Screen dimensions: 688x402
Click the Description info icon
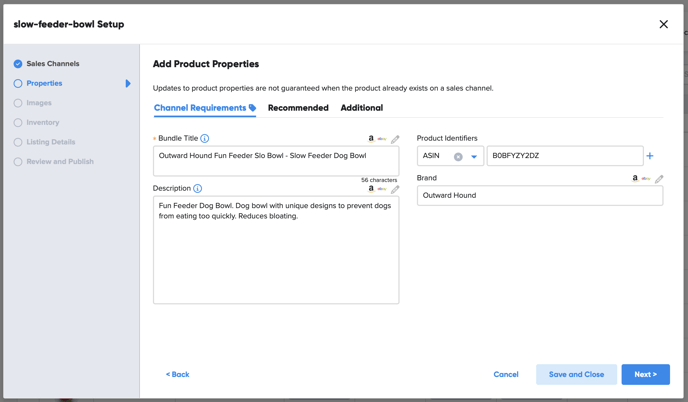(x=197, y=188)
